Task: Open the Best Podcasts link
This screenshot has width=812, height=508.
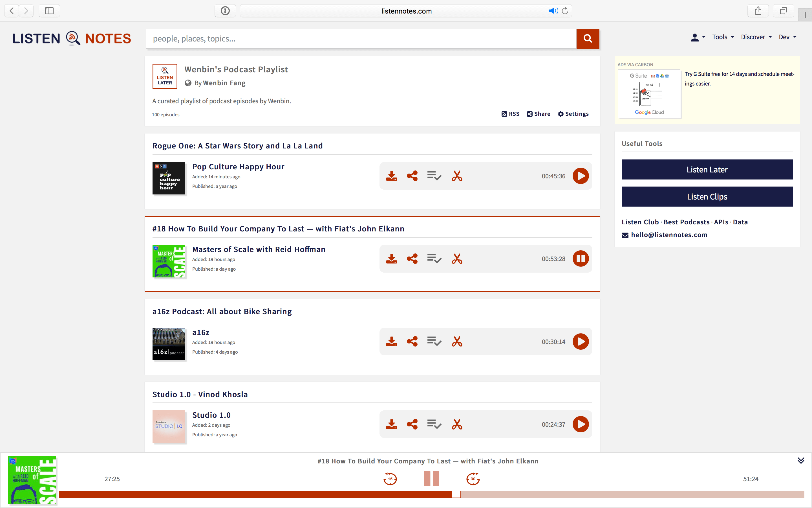Action: [687, 222]
